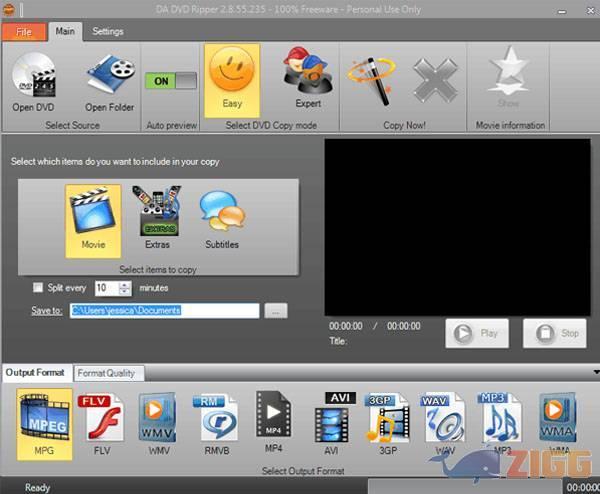Click the split minutes spinner arrows
Screen dimensions: 600x494
click(x=125, y=288)
